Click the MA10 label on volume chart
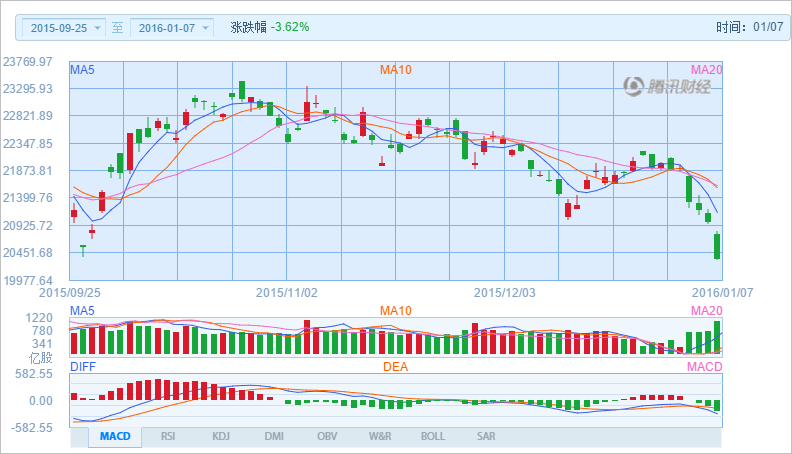Screen dimensions: 792x454 coord(395,311)
